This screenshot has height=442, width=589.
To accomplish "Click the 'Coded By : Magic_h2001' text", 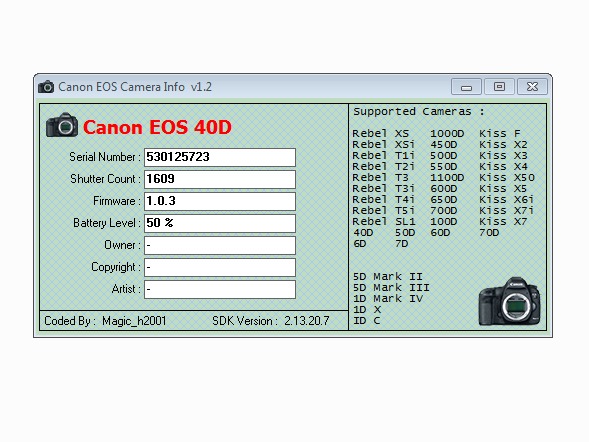I will [x=105, y=321].
